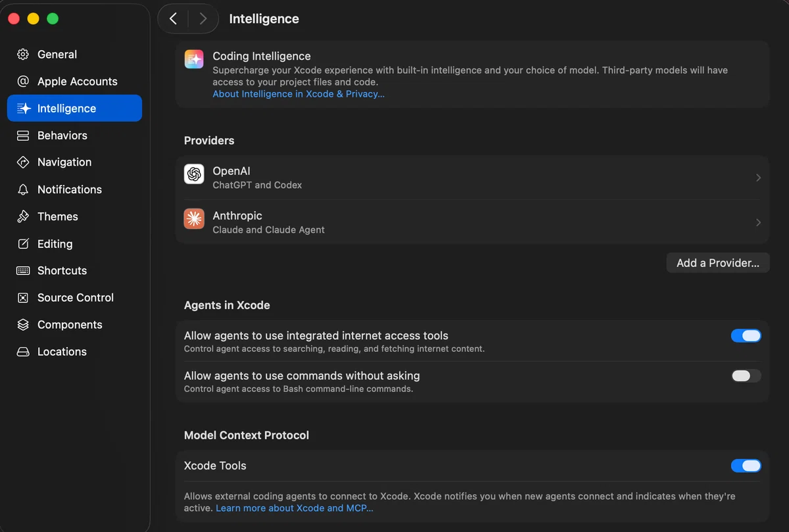Click the Intelligence sparkle icon in sidebar
Screen dimensions: 789x532
tap(23, 109)
